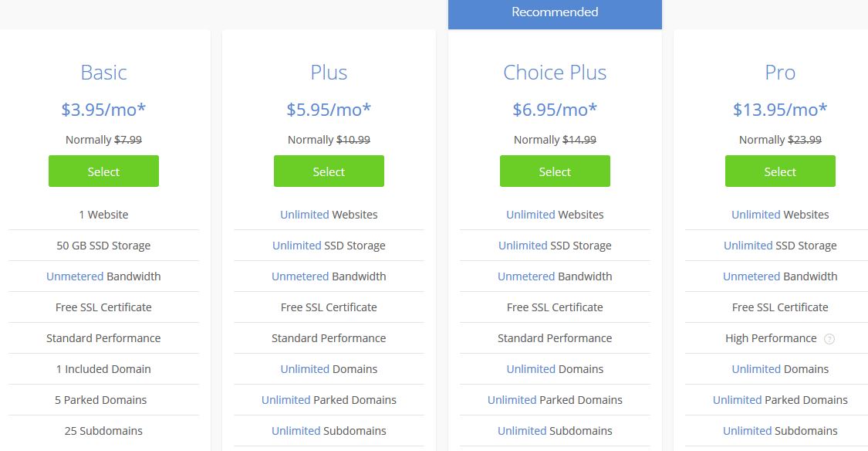Click the Choice Plus plan heading
Viewport: 868px width, 451px height.
click(555, 73)
